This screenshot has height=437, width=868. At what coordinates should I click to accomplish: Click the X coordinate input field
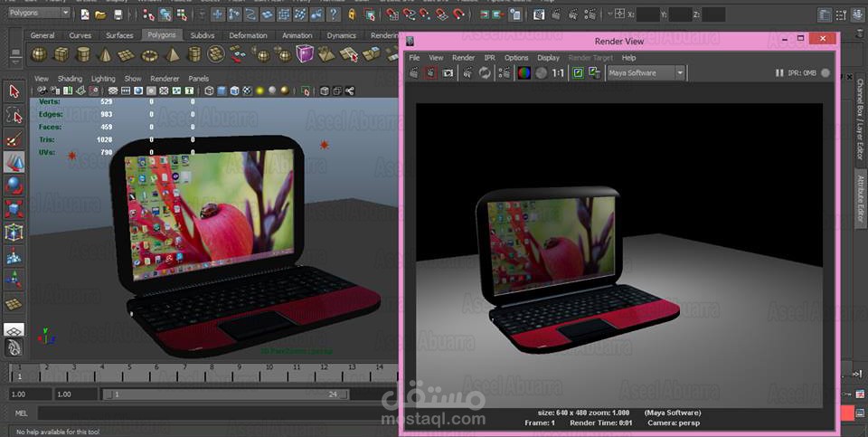coord(647,14)
